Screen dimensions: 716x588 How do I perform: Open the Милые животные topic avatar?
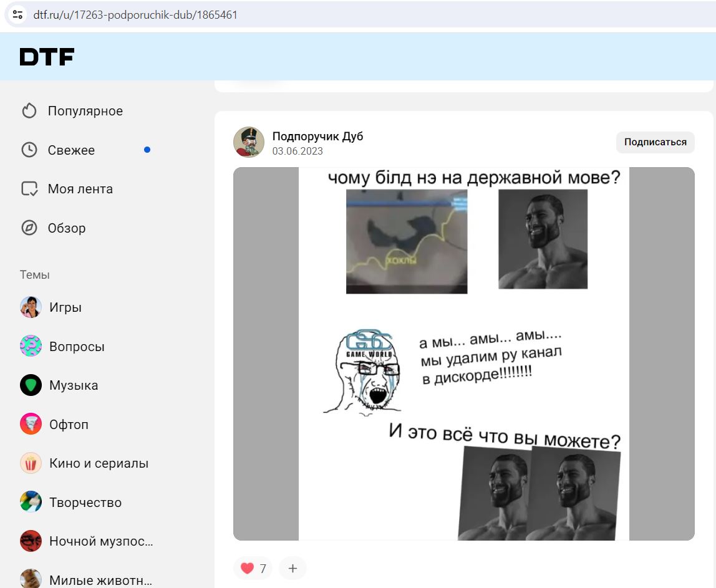[x=31, y=579]
